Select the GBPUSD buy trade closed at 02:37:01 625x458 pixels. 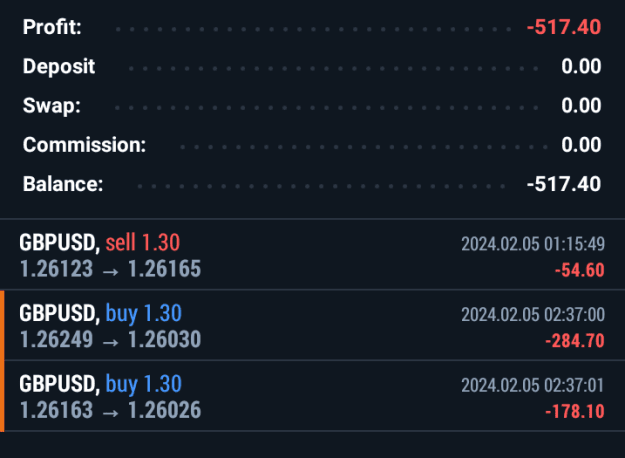tap(312, 396)
